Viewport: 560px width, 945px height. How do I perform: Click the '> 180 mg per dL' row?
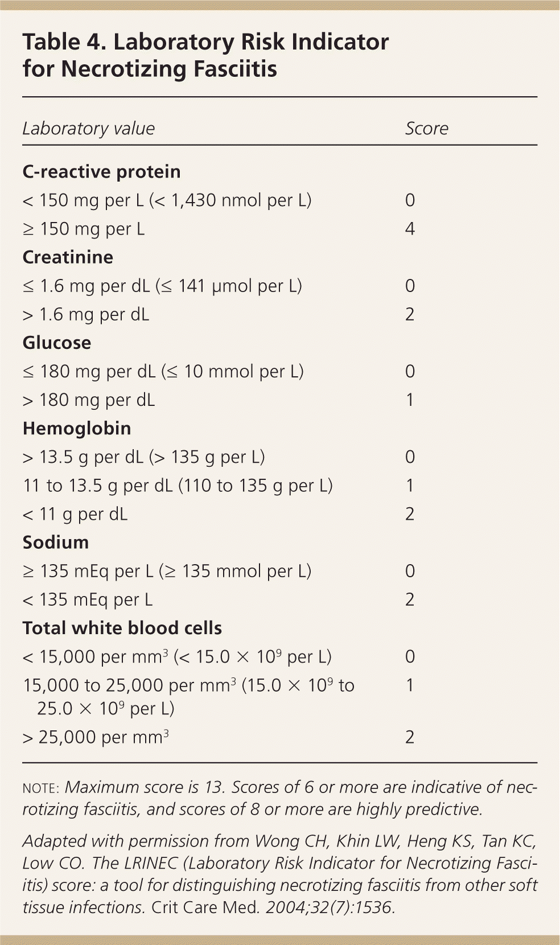click(x=89, y=400)
